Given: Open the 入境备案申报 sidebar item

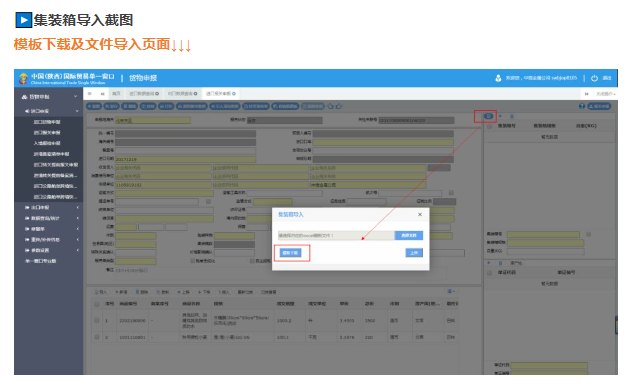Looking at the screenshot, I should pos(47,143).
